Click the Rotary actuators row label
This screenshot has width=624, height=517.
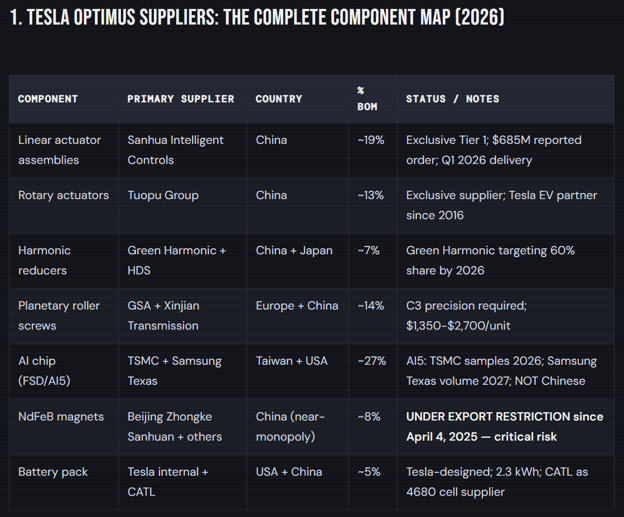pyautogui.click(x=63, y=195)
